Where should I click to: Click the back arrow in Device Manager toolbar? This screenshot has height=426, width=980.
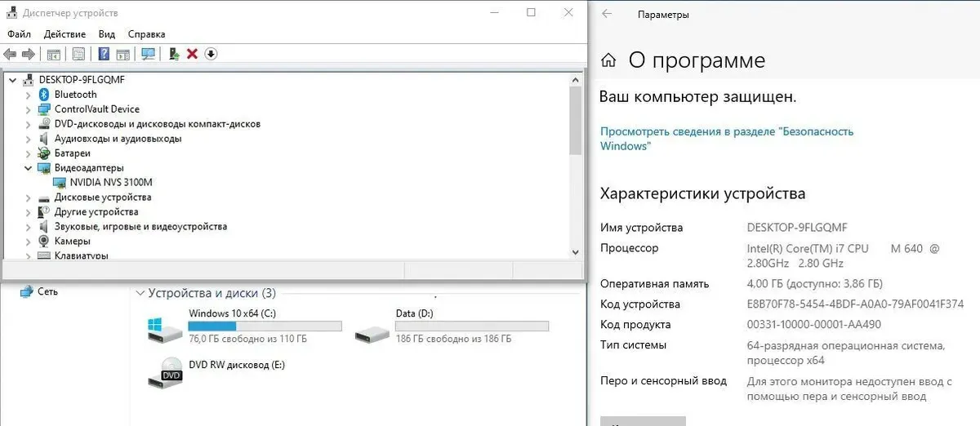coord(10,54)
